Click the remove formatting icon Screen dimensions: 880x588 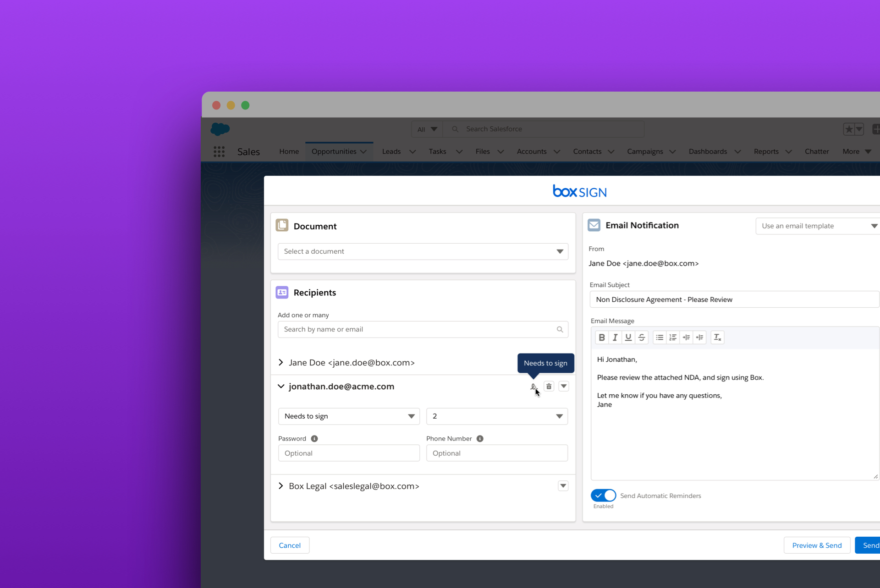[x=717, y=337]
